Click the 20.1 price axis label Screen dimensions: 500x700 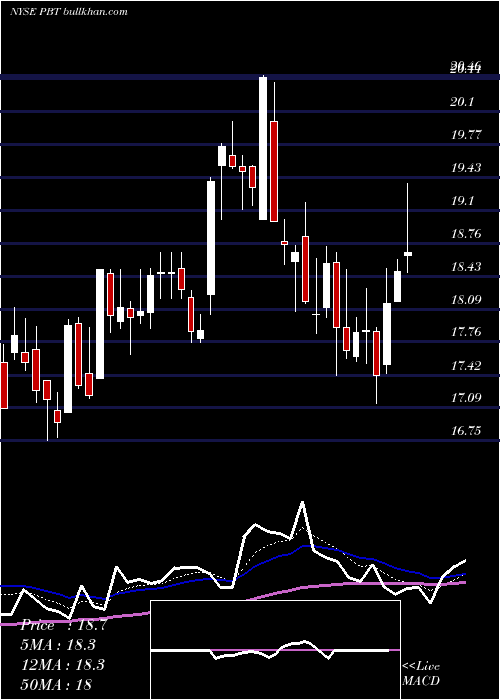[x=462, y=102]
